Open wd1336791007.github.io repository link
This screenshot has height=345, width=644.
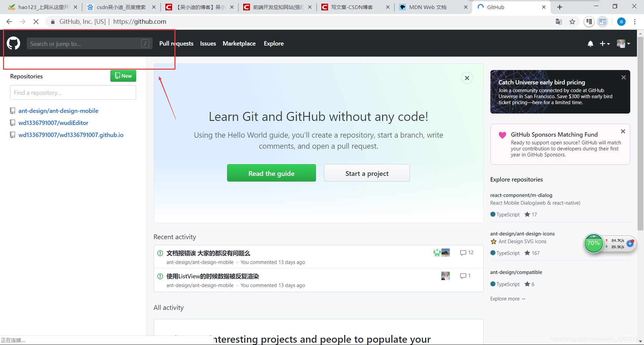pos(71,135)
